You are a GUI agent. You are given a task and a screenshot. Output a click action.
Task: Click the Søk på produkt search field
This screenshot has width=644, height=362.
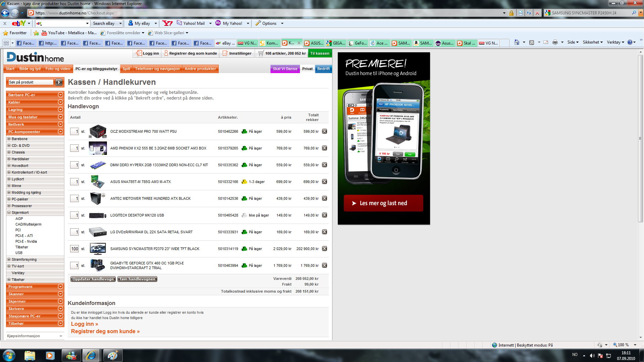[31, 82]
